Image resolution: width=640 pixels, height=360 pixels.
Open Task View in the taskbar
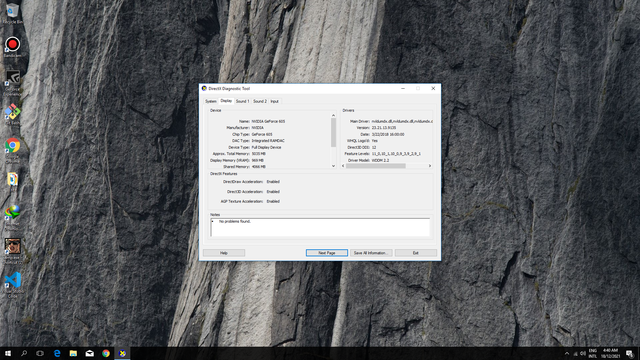[40, 353]
